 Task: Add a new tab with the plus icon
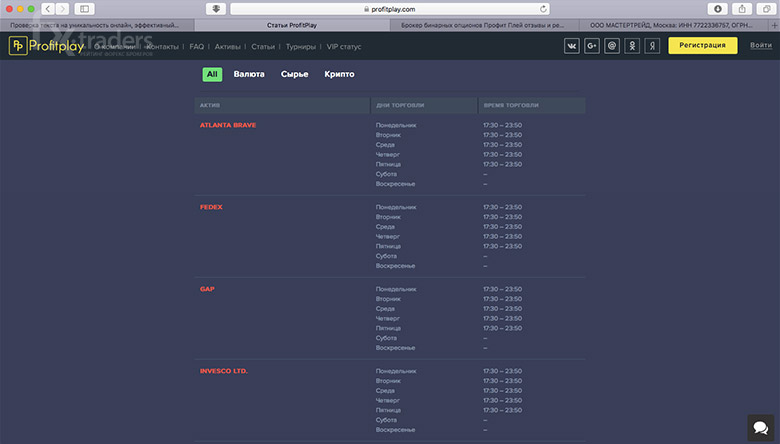point(774,25)
